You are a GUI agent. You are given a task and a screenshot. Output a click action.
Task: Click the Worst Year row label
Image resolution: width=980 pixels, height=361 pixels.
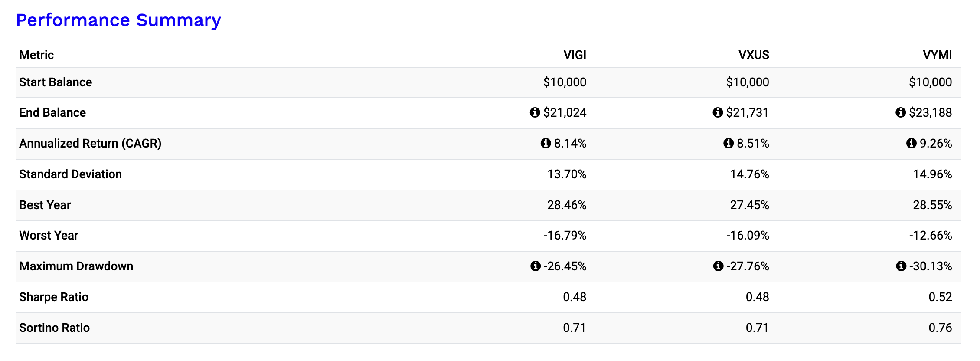(x=49, y=236)
